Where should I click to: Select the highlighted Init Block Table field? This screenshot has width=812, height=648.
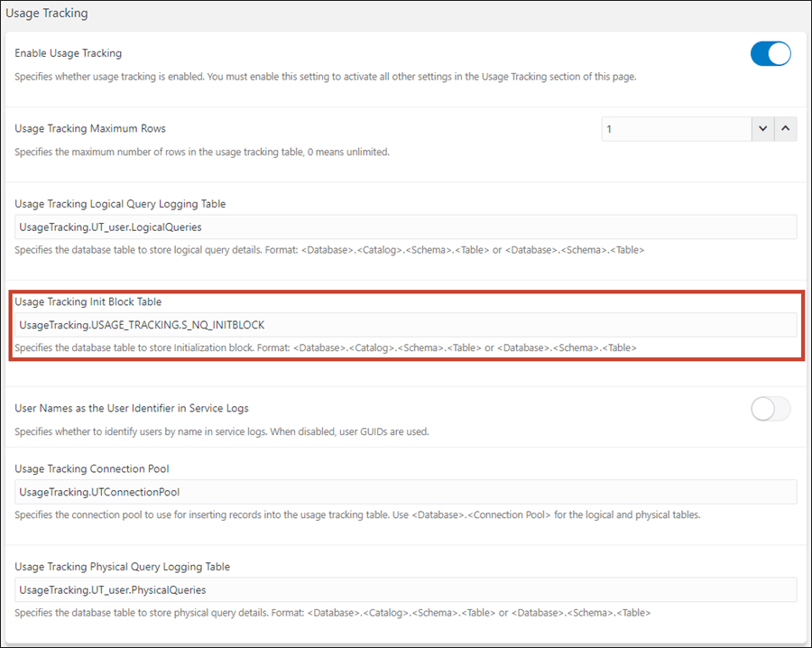click(x=404, y=325)
